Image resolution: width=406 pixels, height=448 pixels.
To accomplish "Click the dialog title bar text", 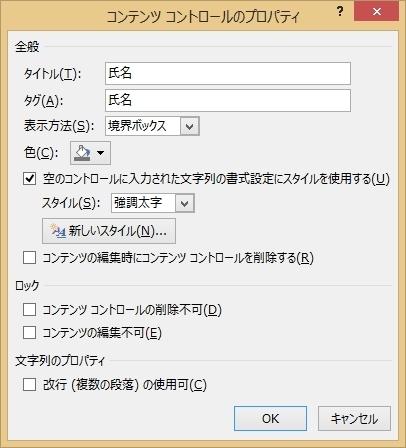I will [x=203, y=16].
